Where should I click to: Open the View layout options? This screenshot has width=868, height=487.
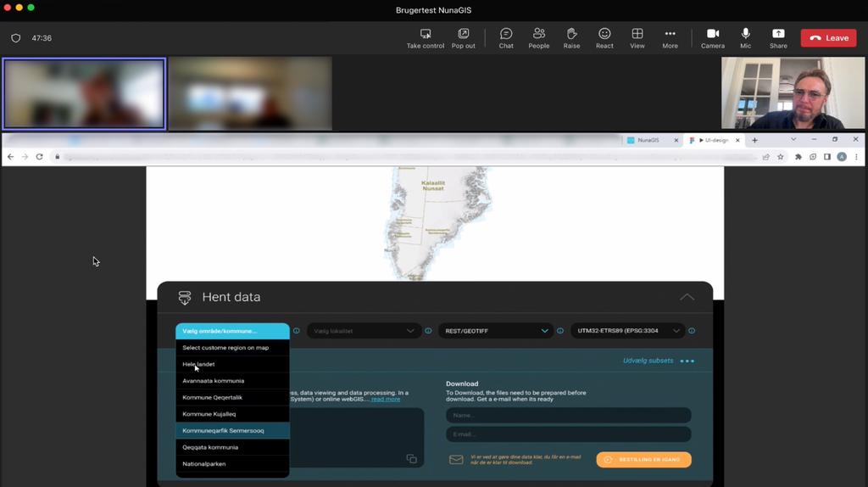click(637, 37)
